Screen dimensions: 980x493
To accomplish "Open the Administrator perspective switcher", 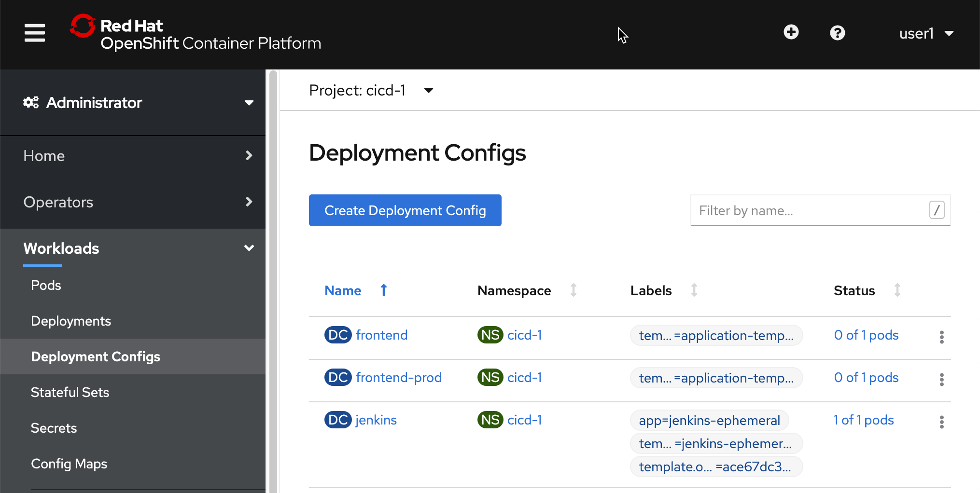I will (133, 102).
